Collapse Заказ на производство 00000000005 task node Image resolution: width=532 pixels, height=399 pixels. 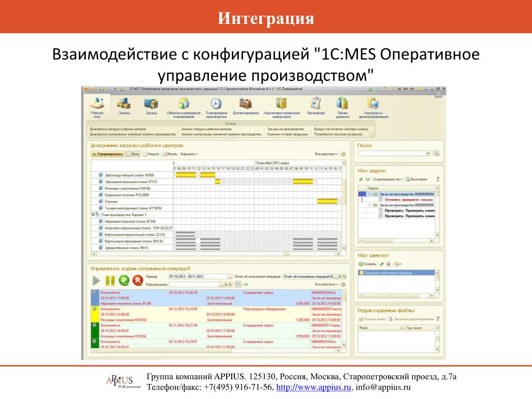tap(369, 205)
